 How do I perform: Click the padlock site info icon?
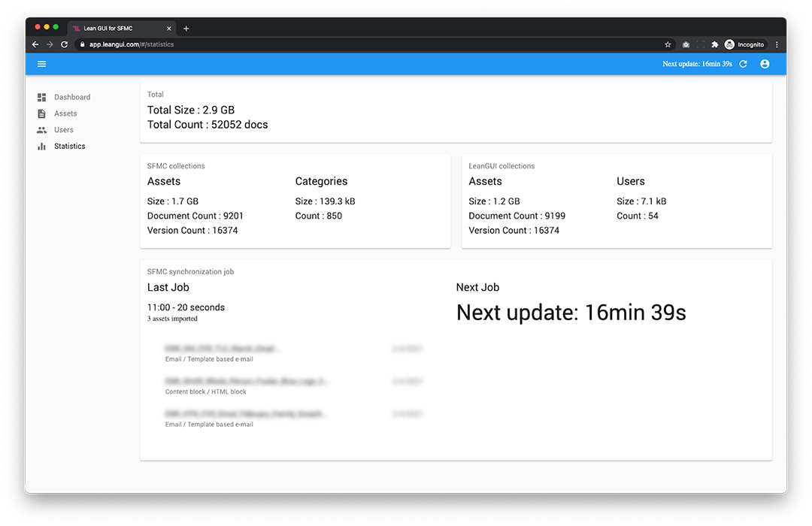tap(82, 44)
